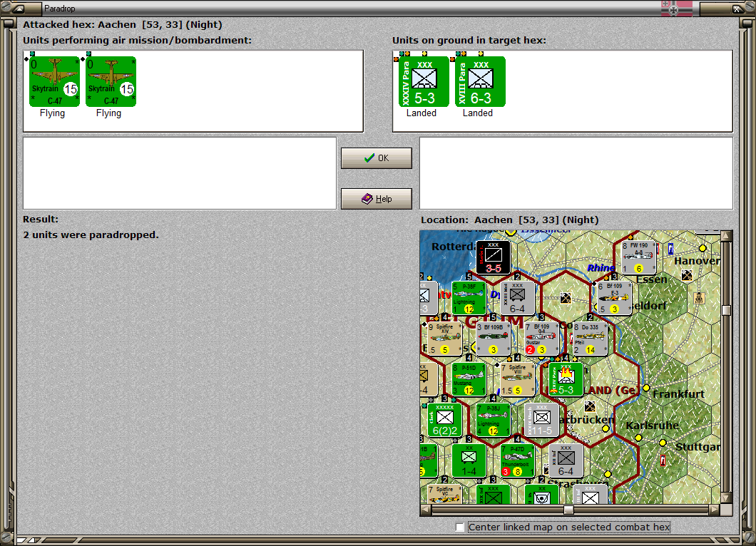Select the Bf 109B counter

coord(493,339)
